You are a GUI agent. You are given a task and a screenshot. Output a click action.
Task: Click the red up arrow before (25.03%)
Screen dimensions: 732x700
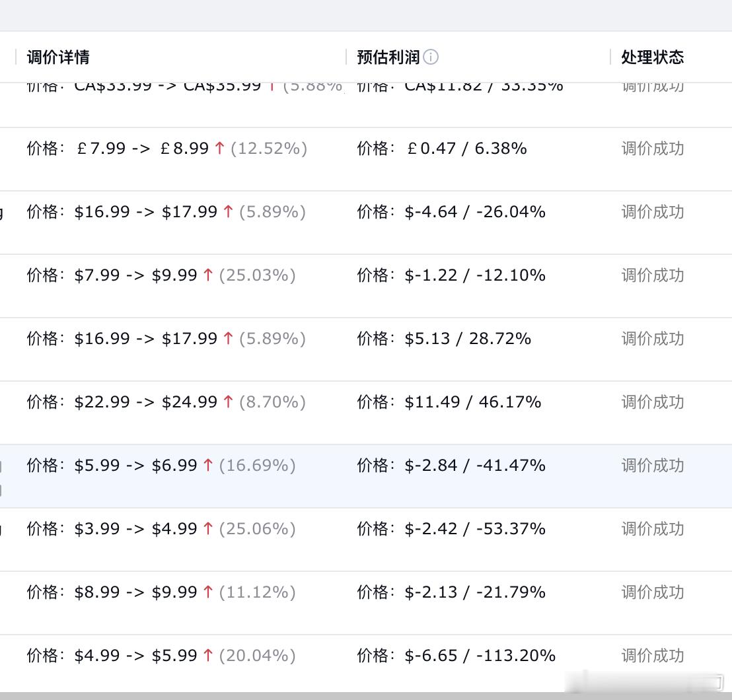click(208, 275)
